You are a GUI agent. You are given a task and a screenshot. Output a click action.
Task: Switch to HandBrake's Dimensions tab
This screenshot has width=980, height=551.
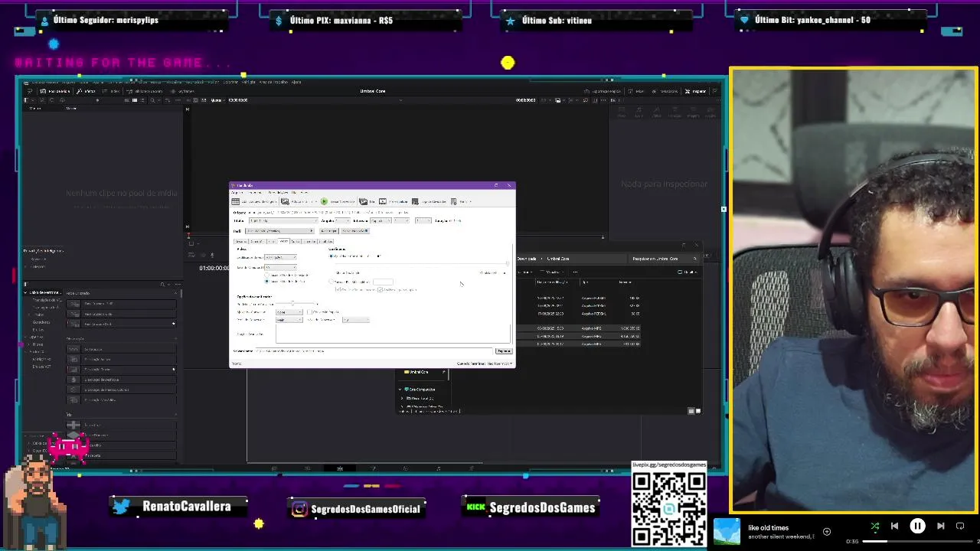click(x=256, y=242)
